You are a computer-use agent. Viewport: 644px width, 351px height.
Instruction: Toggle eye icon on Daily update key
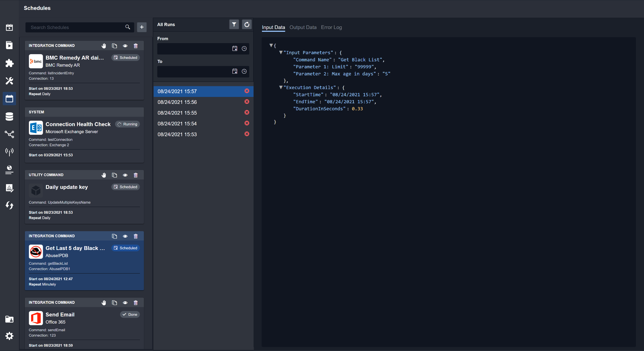tap(125, 175)
